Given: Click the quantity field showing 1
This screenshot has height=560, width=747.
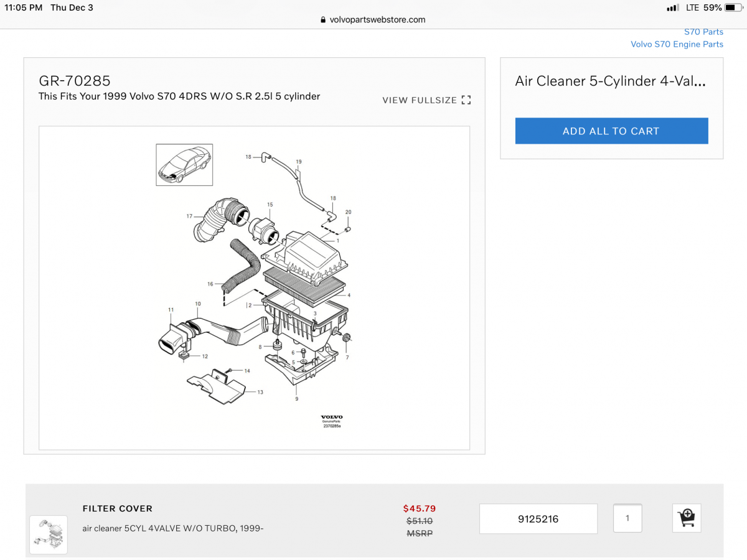Looking at the screenshot, I should pos(627,518).
